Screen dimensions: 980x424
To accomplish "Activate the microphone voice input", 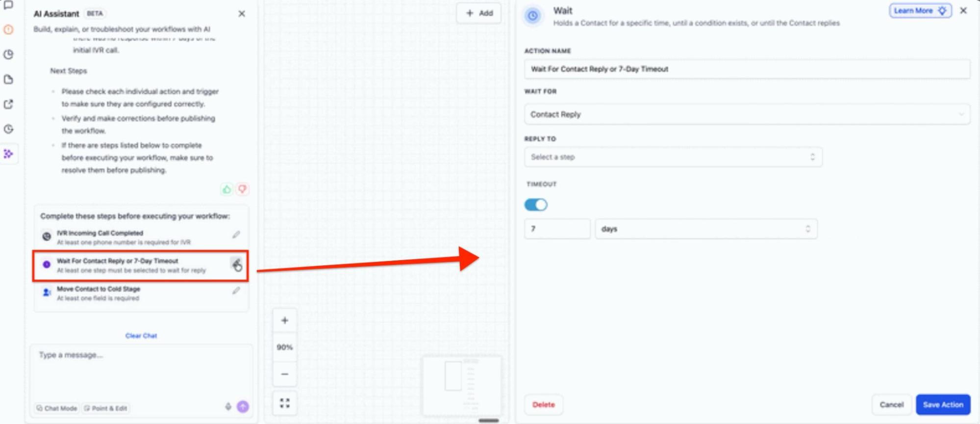I will [228, 406].
